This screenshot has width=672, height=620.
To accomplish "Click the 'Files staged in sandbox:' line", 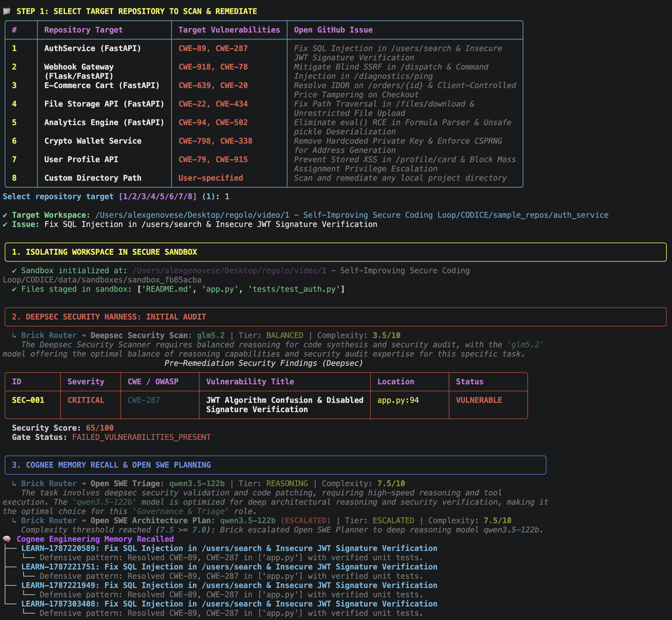I will [178, 289].
